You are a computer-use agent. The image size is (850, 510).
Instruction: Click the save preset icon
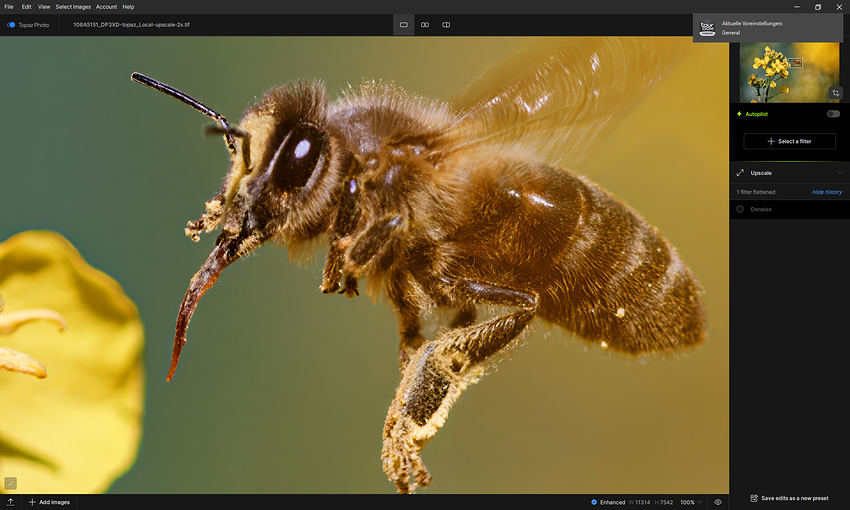[x=754, y=498]
